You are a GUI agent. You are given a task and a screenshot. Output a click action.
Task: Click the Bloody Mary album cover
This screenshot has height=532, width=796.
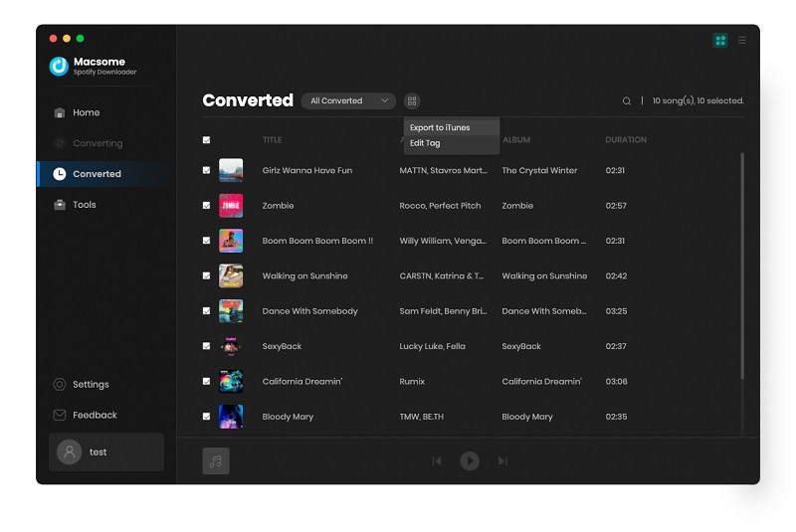click(231, 417)
